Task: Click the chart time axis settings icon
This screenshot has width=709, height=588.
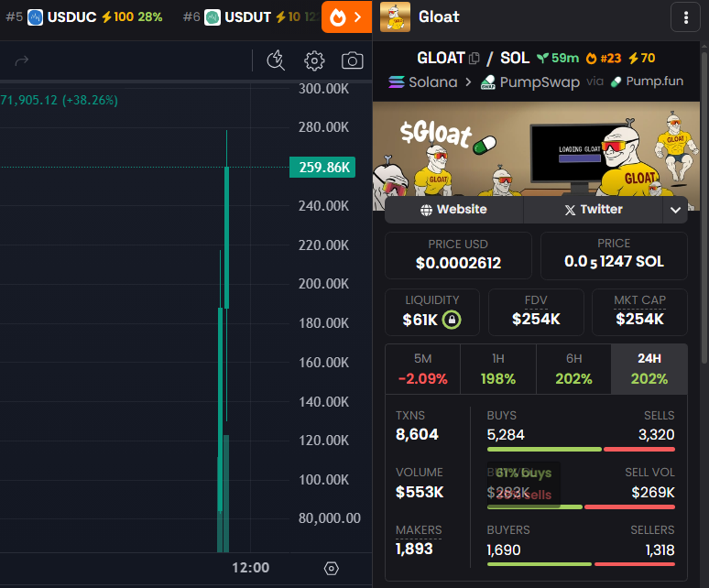Action: coord(331,568)
